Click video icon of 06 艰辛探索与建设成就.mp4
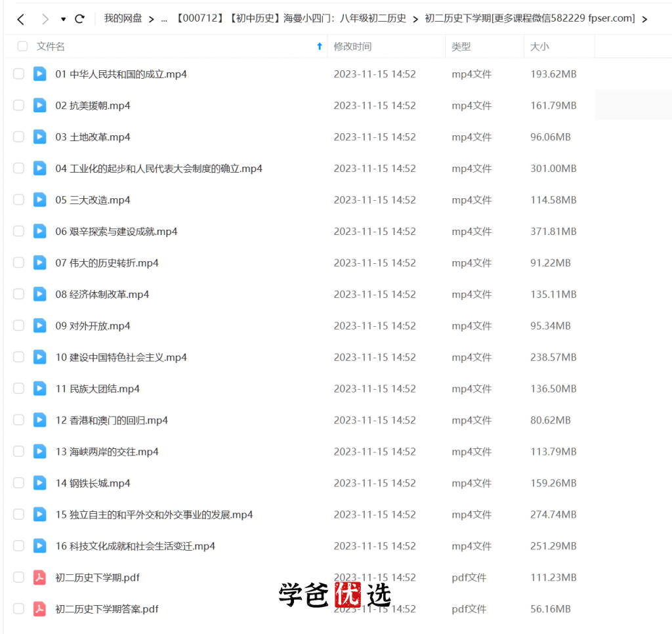The image size is (672, 634). (x=40, y=231)
